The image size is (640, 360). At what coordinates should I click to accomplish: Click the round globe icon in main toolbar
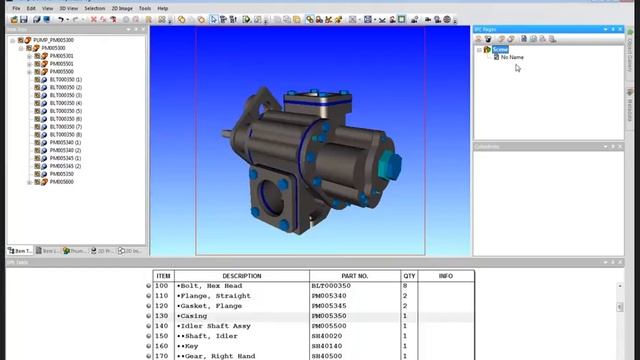[x=447, y=19]
